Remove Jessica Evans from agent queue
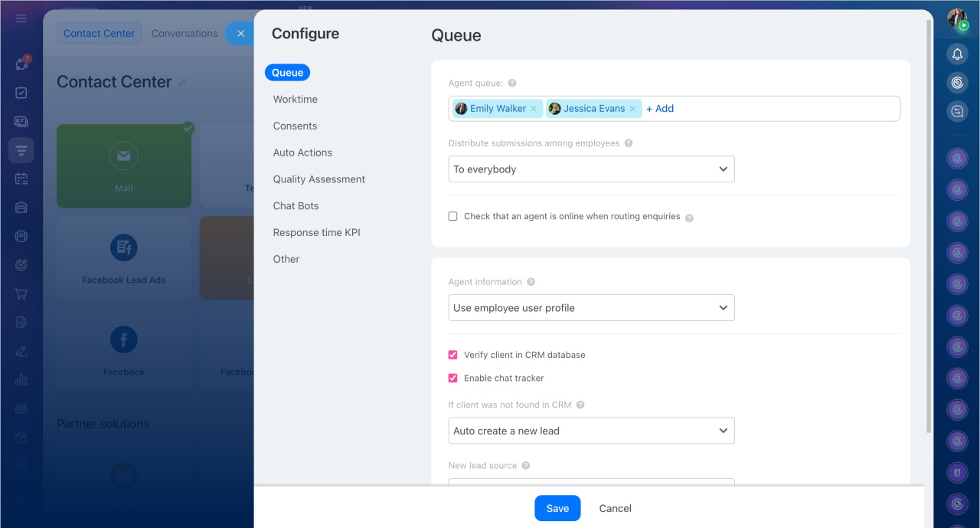980x528 pixels. (632, 109)
